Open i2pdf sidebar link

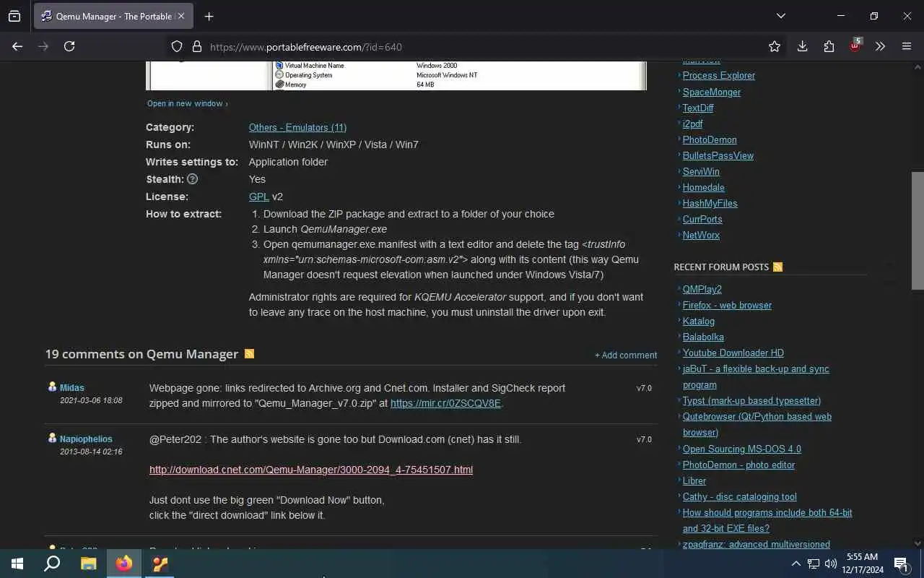(692, 124)
